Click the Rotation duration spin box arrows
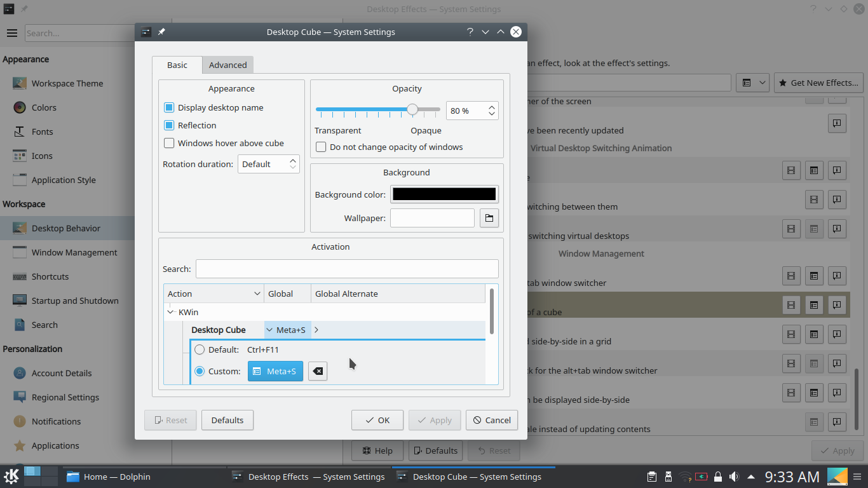 [x=293, y=164]
